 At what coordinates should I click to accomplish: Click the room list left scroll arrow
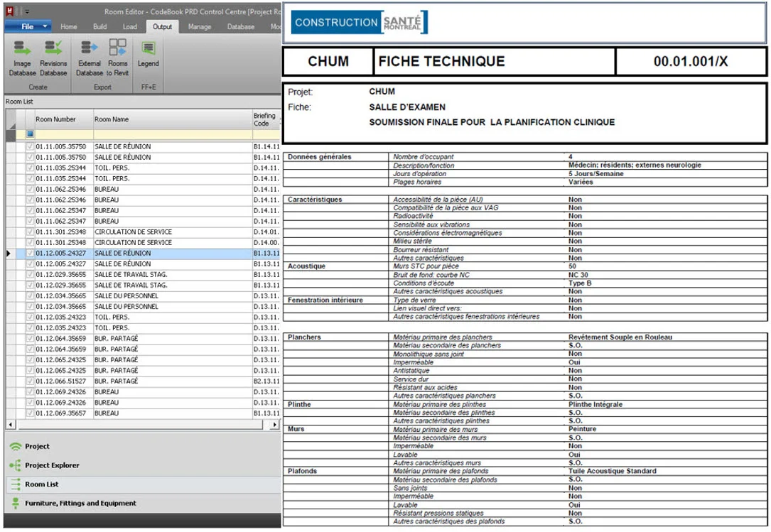click(x=11, y=424)
